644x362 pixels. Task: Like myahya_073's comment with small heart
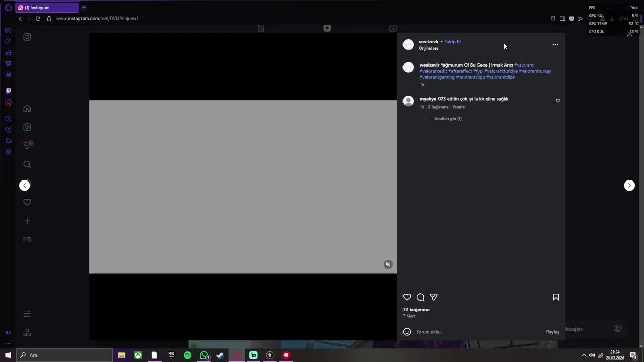[x=558, y=101]
